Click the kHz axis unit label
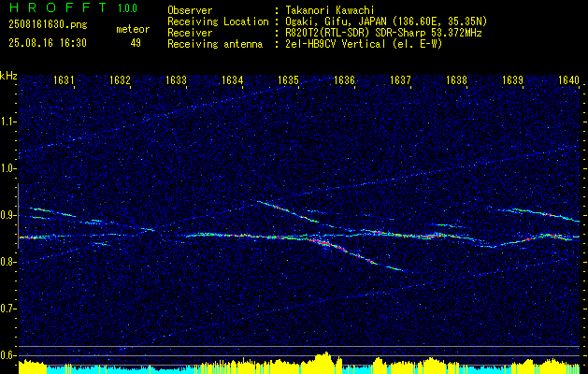This screenshot has height=374, width=588. [8, 76]
